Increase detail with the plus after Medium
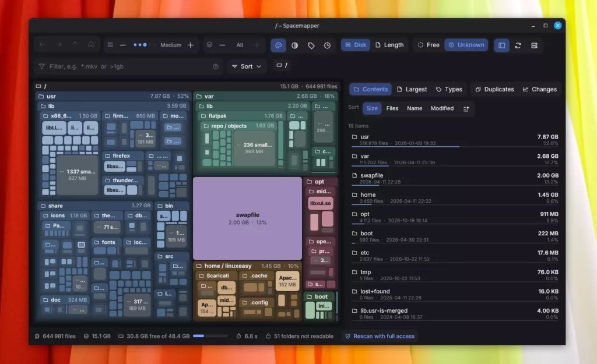Image resolution: width=597 pixels, height=364 pixels. coord(191,45)
